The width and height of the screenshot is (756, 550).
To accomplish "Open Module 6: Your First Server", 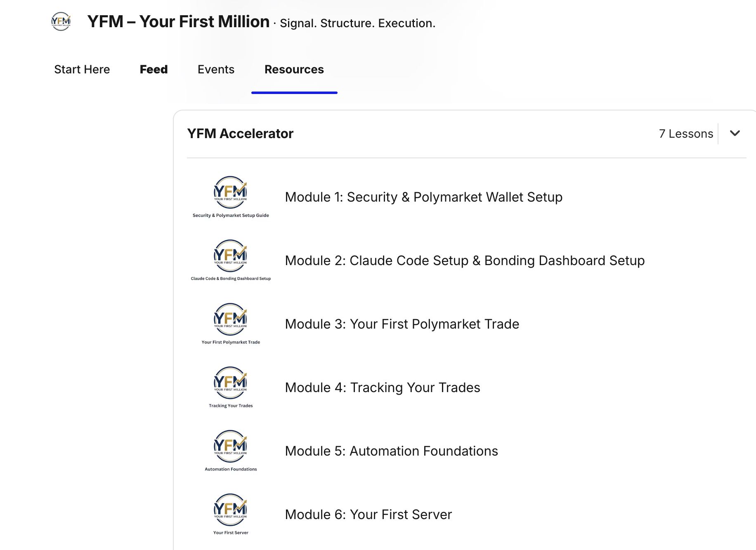I will [369, 515].
